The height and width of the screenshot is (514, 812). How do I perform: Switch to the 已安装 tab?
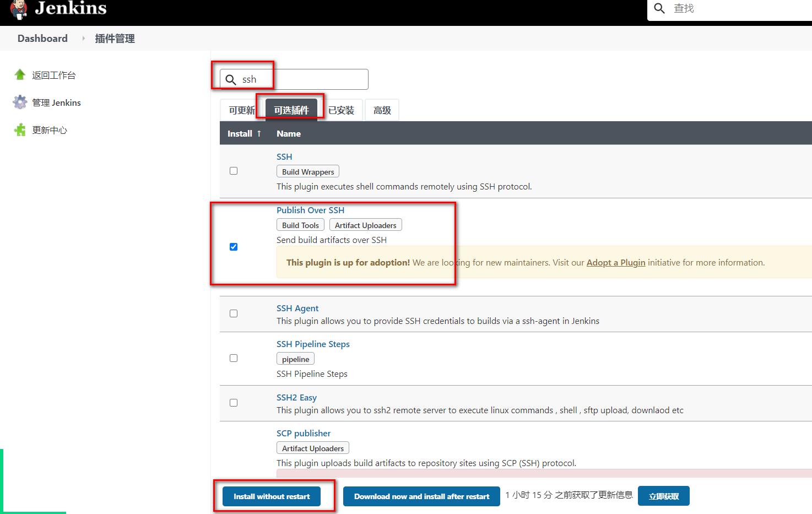(x=341, y=110)
